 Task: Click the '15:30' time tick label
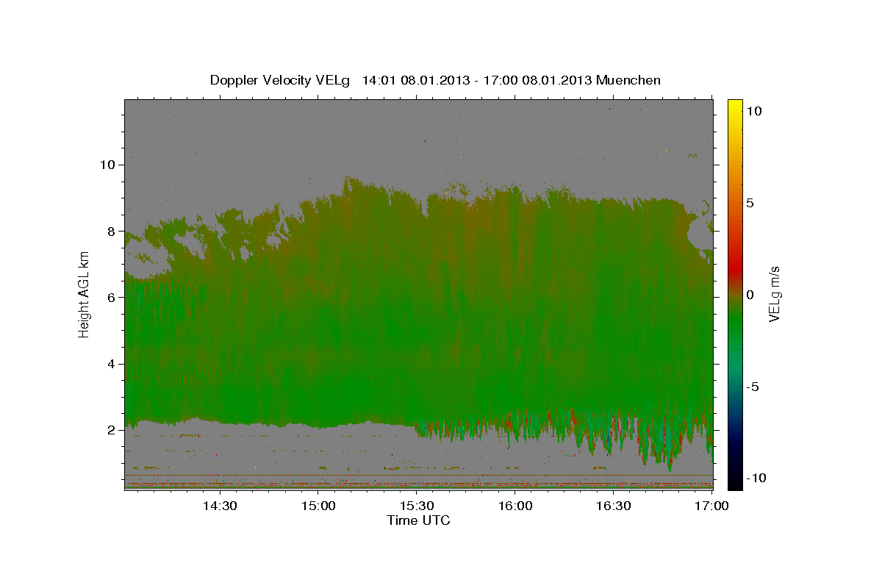coord(417,506)
